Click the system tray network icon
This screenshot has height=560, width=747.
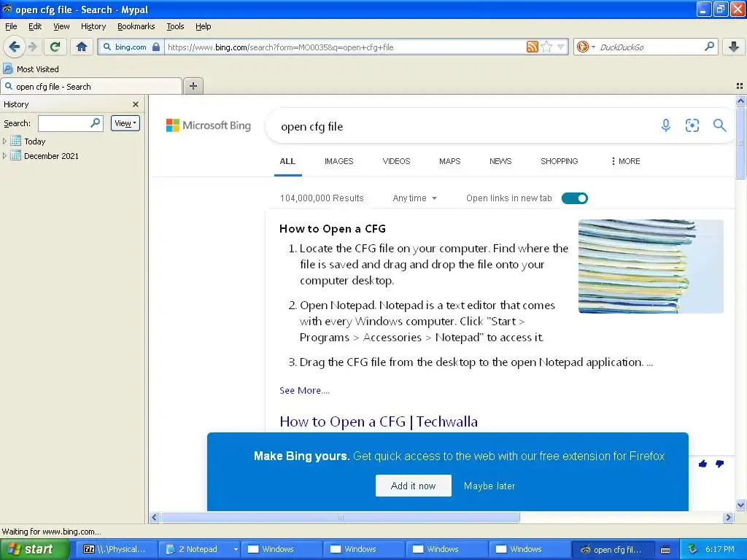[x=693, y=549]
